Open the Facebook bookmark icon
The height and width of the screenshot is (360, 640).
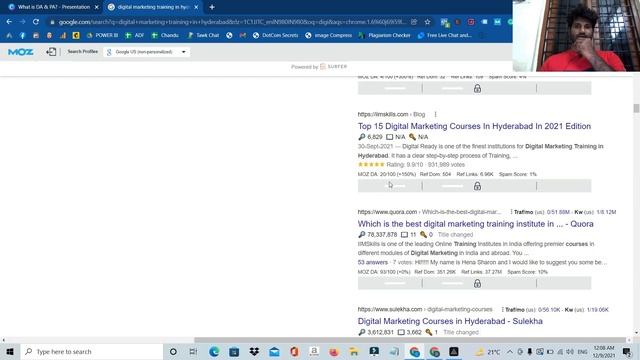pyautogui.click(x=22, y=36)
